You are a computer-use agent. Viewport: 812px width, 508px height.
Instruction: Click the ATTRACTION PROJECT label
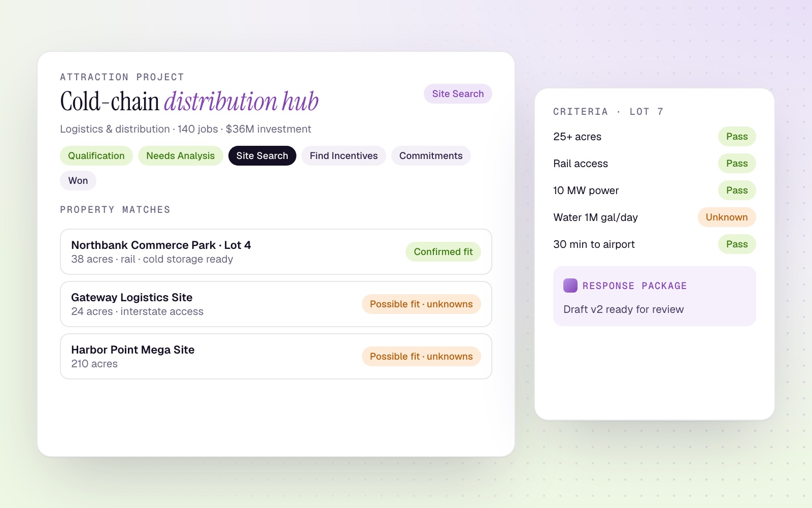tap(122, 77)
